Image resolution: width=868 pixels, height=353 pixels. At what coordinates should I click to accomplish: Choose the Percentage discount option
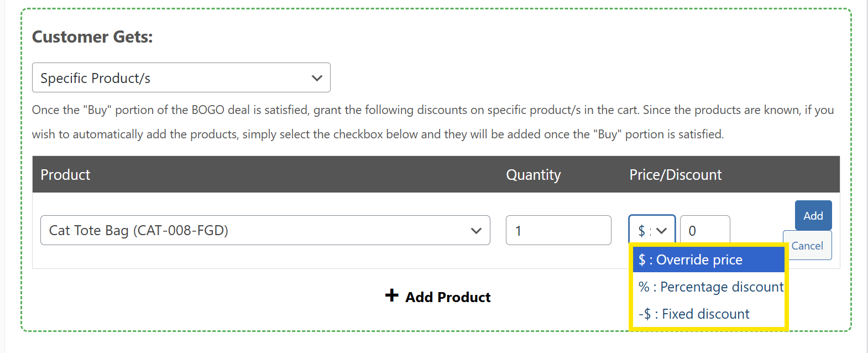pyautogui.click(x=710, y=287)
